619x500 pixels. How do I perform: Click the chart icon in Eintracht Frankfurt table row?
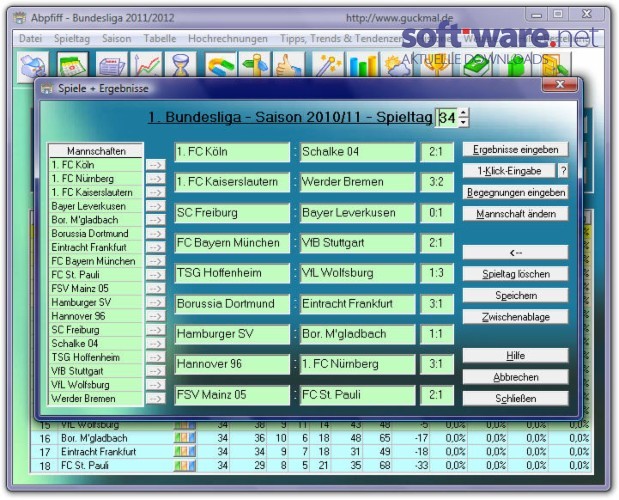click(x=185, y=452)
